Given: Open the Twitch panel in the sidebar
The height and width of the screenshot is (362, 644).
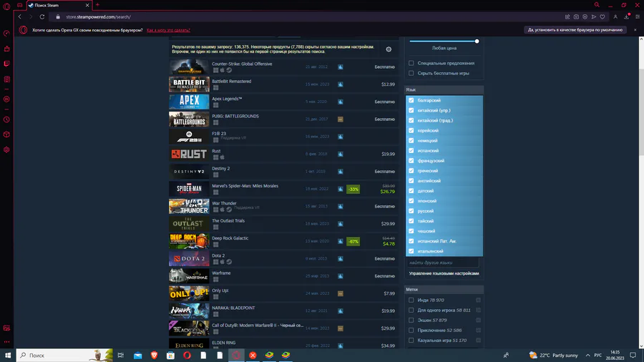Looking at the screenshot, I should [6, 64].
